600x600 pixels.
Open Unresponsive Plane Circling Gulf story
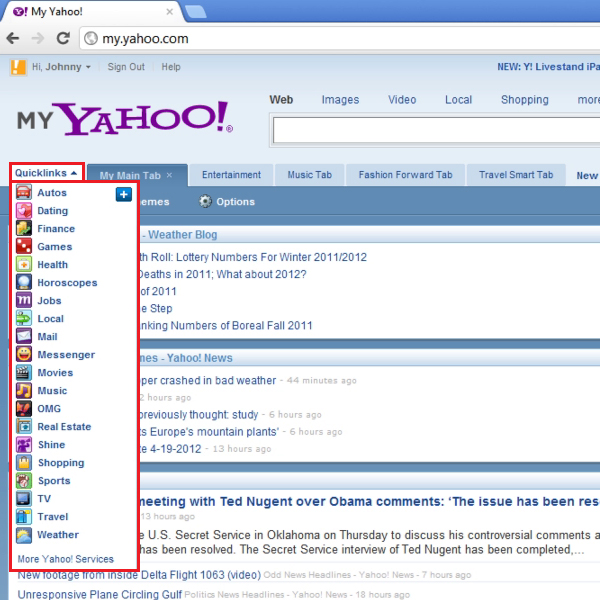click(99, 595)
